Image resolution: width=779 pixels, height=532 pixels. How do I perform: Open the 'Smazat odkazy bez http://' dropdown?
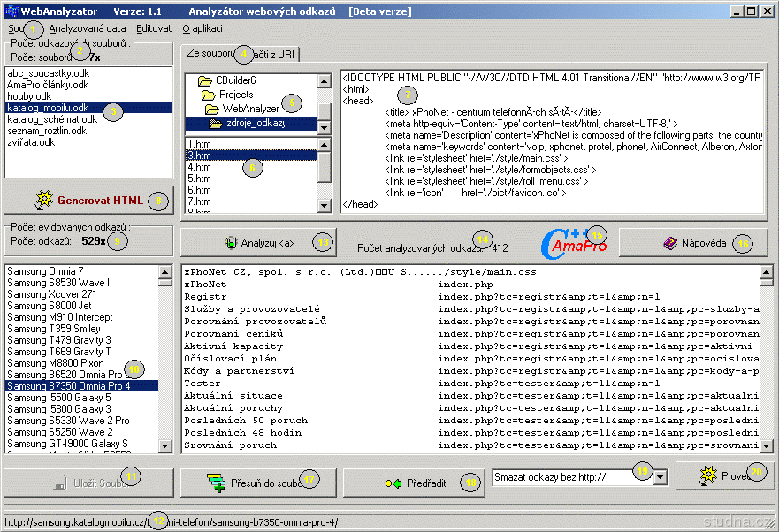coord(661,477)
